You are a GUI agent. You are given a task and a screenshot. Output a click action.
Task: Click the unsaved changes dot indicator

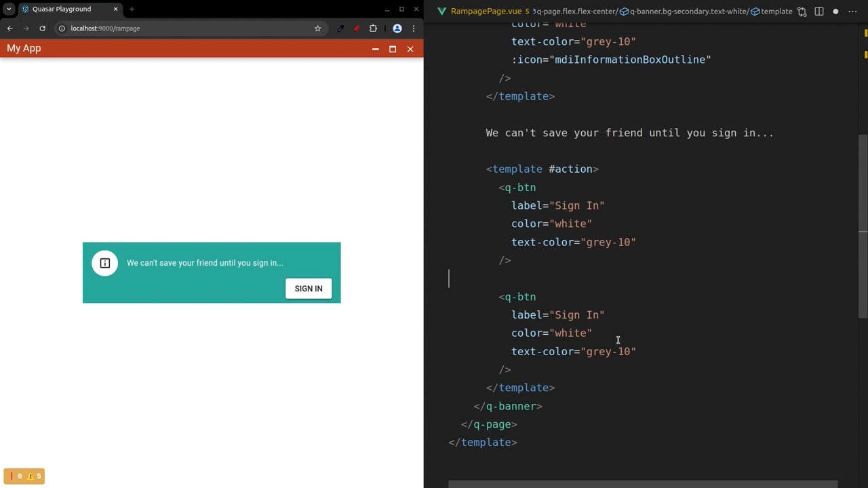pyautogui.click(x=835, y=12)
